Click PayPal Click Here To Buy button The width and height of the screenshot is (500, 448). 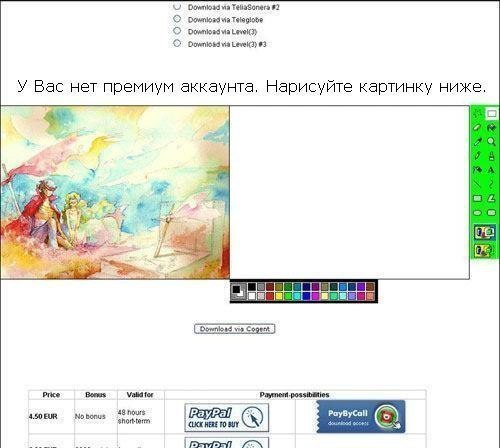click(227, 417)
